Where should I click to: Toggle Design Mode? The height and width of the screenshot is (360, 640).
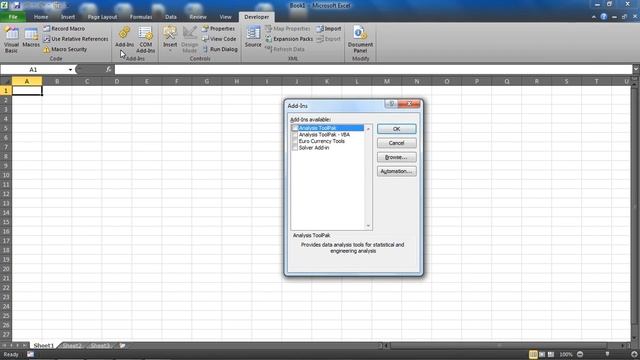coord(189,40)
